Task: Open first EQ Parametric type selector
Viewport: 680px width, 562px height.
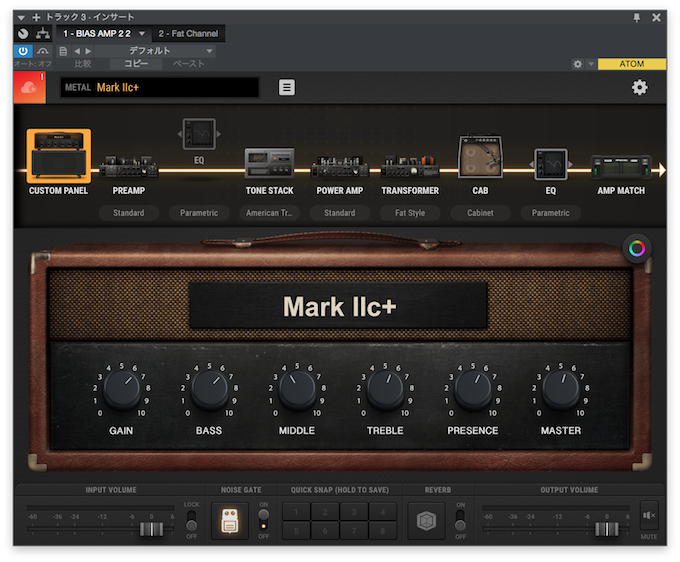Action: click(199, 213)
